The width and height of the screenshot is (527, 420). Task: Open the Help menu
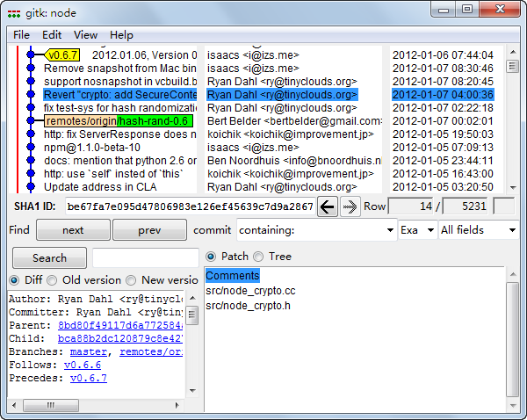coord(121,35)
